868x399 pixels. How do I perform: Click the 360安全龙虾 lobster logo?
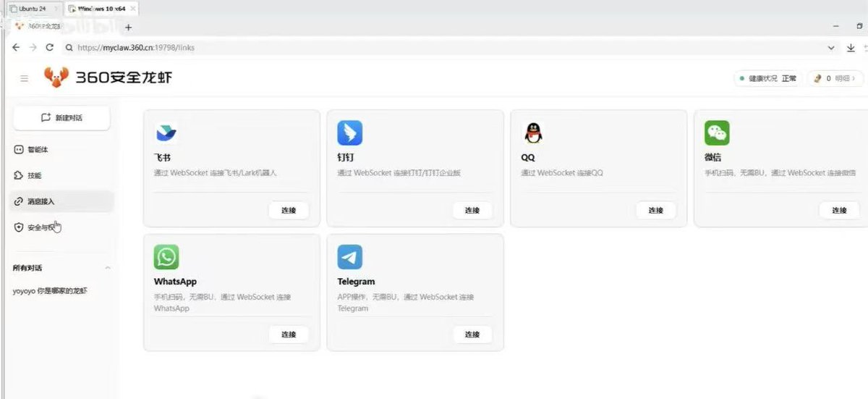click(x=56, y=77)
